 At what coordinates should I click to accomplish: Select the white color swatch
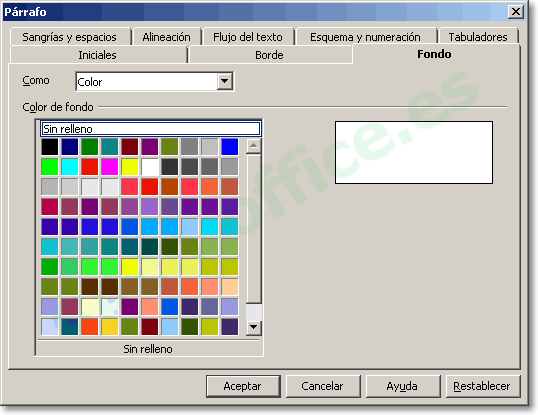click(150, 167)
